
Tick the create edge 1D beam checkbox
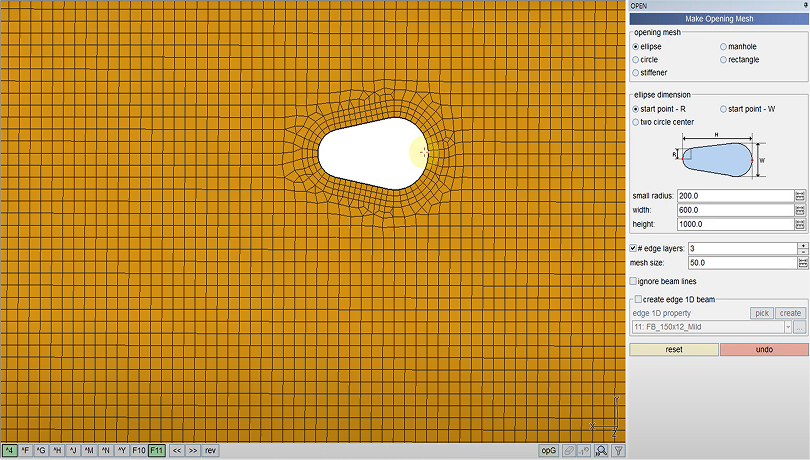[638, 300]
